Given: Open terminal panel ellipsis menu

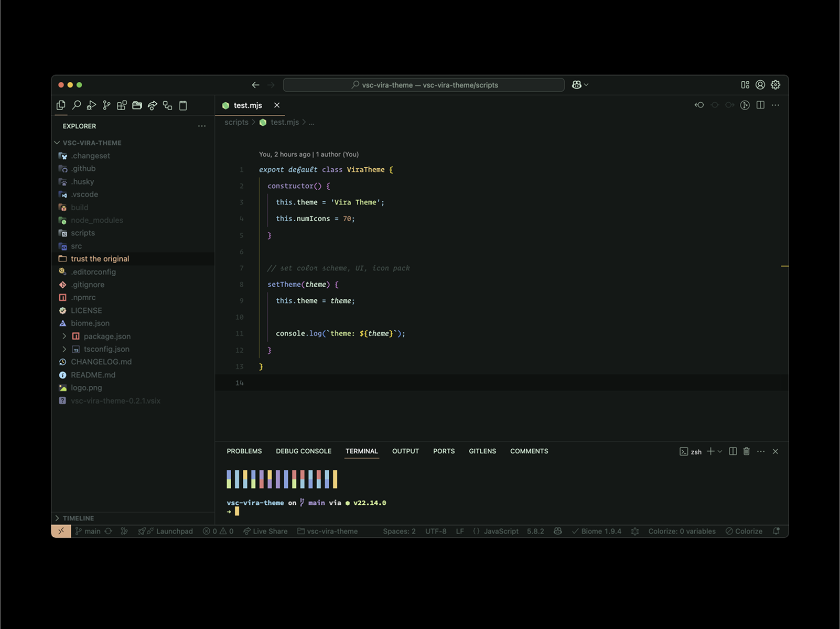Looking at the screenshot, I should click(x=761, y=451).
